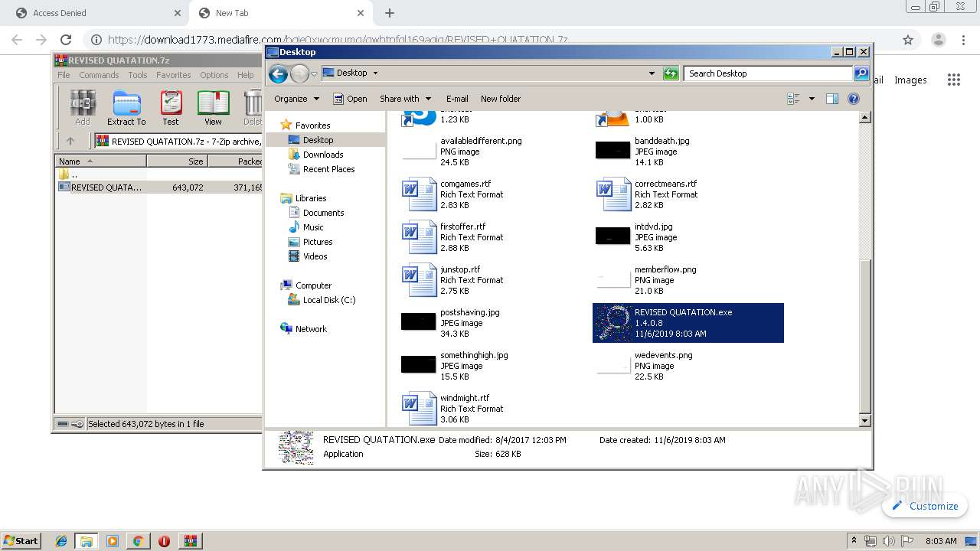Open Network in navigation pane

pyautogui.click(x=311, y=329)
